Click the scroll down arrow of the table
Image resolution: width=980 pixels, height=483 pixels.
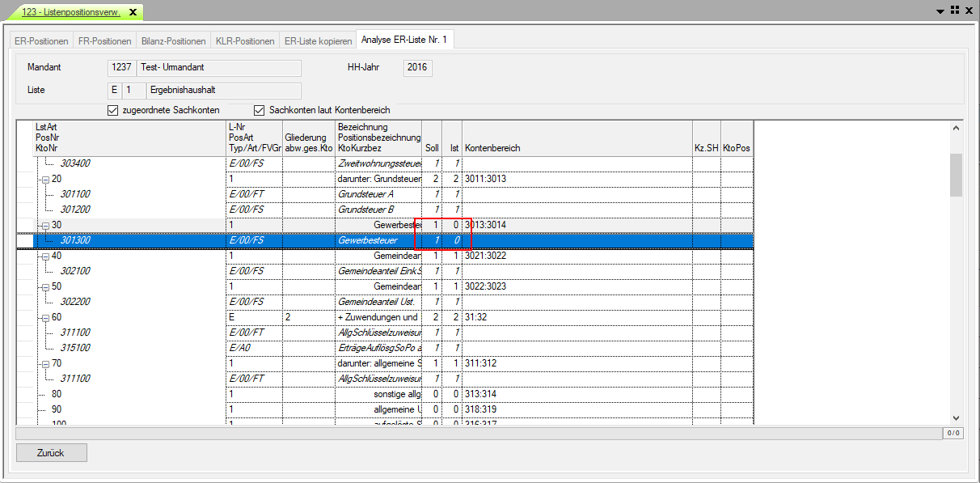click(956, 417)
